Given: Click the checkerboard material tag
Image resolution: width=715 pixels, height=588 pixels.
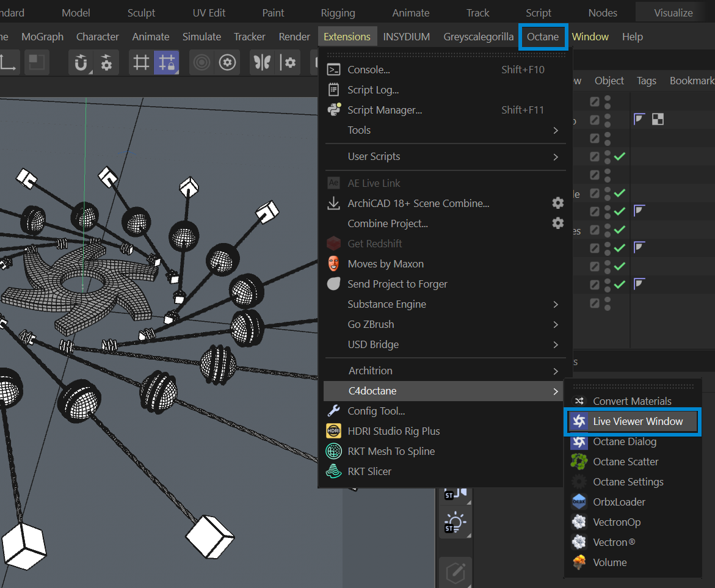Looking at the screenshot, I should click(x=658, y=120).
